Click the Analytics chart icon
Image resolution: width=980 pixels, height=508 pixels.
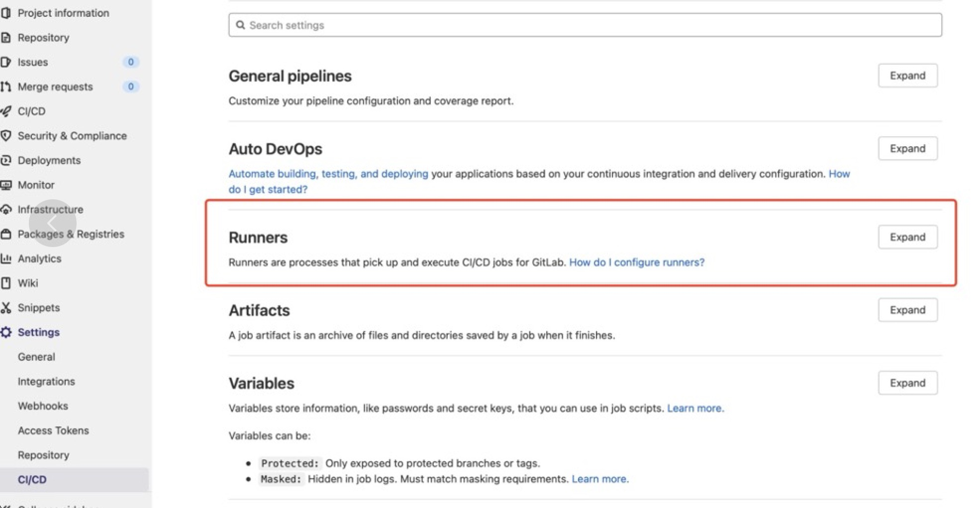5,258
